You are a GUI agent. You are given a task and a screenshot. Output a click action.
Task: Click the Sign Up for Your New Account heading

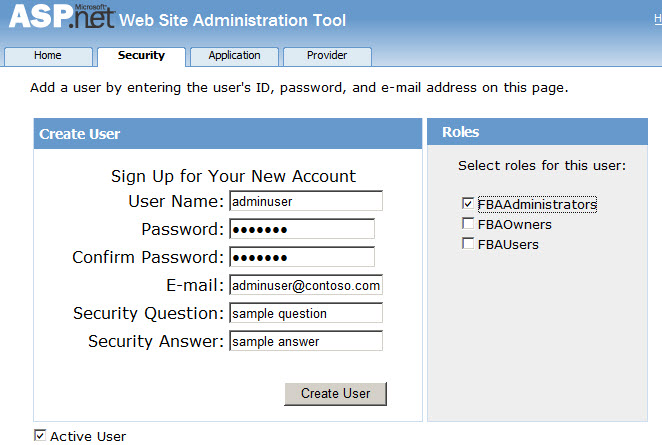pyautogui.click(x=233, y=176)
